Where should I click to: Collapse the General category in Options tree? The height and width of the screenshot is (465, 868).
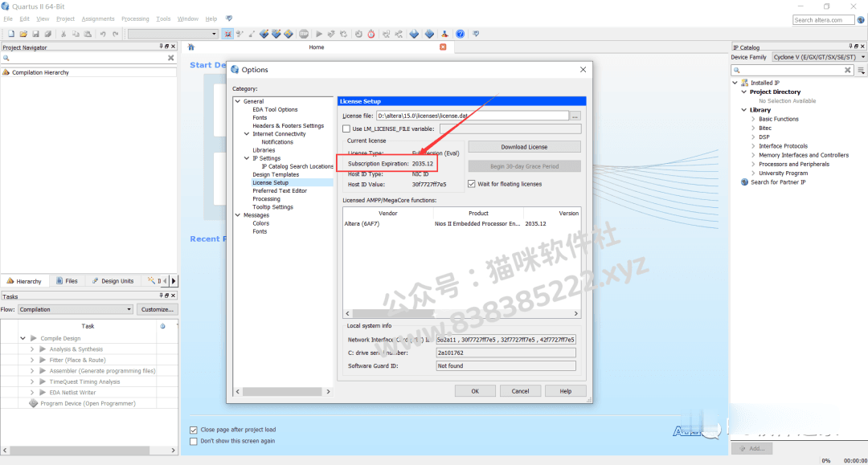click(237, 101)
